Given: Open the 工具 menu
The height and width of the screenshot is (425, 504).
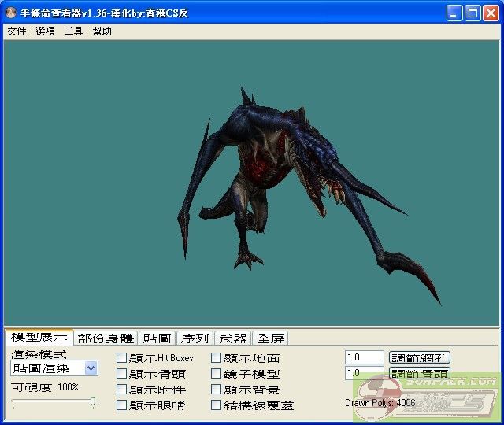Looking at the screenshot, I should pos(73,31).
